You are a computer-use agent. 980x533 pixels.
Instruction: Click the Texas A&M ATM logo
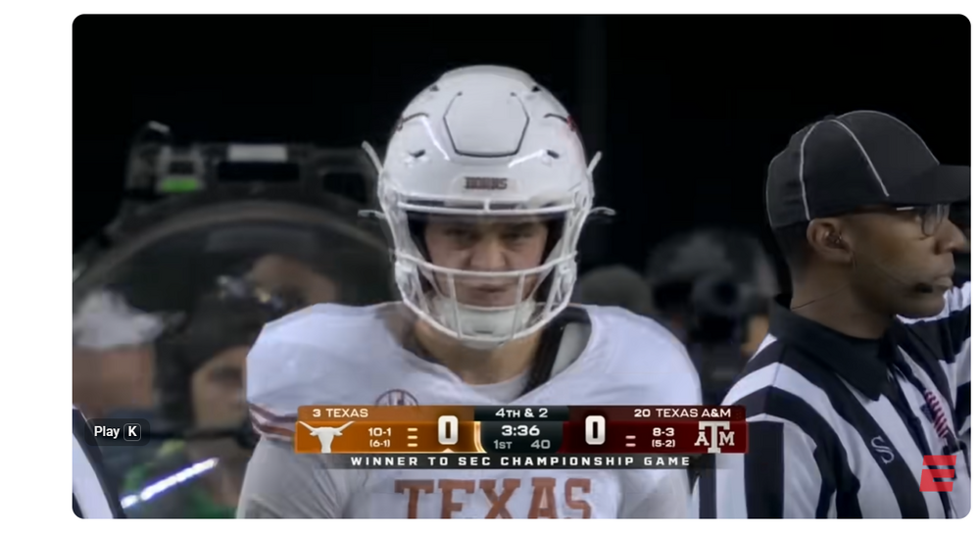click(715, 436)
